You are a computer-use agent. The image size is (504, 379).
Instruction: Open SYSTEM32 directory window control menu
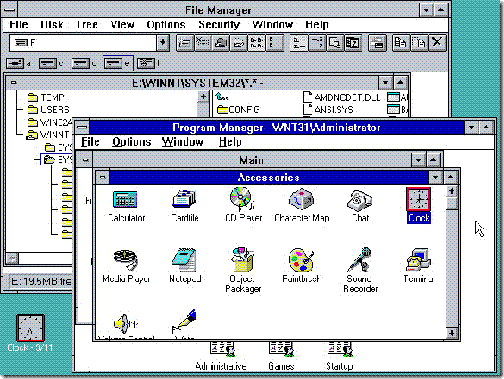[13, 82]
